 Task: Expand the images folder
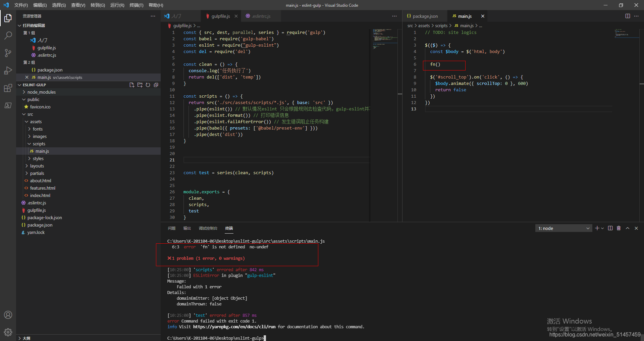[x=88, y=136]
